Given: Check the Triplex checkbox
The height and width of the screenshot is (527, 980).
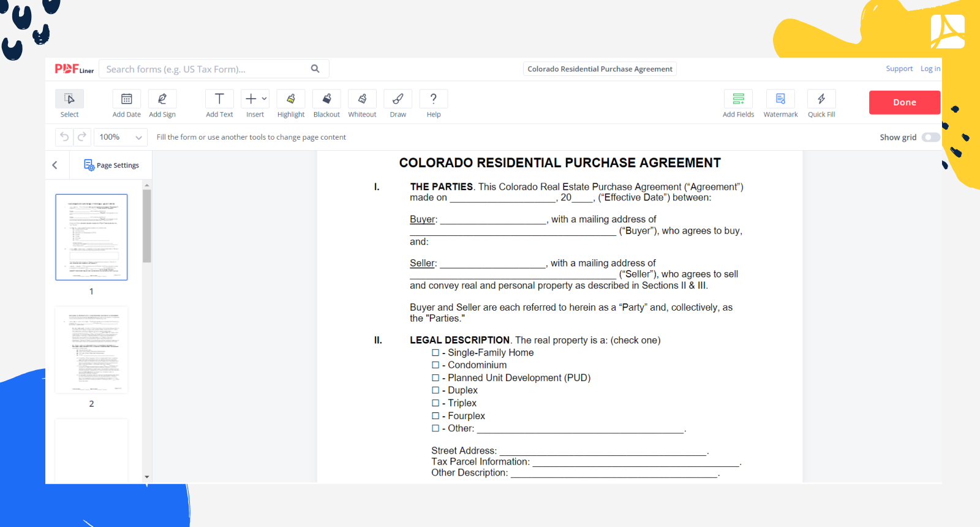Looking at the screenshot, I should [435, 403].
